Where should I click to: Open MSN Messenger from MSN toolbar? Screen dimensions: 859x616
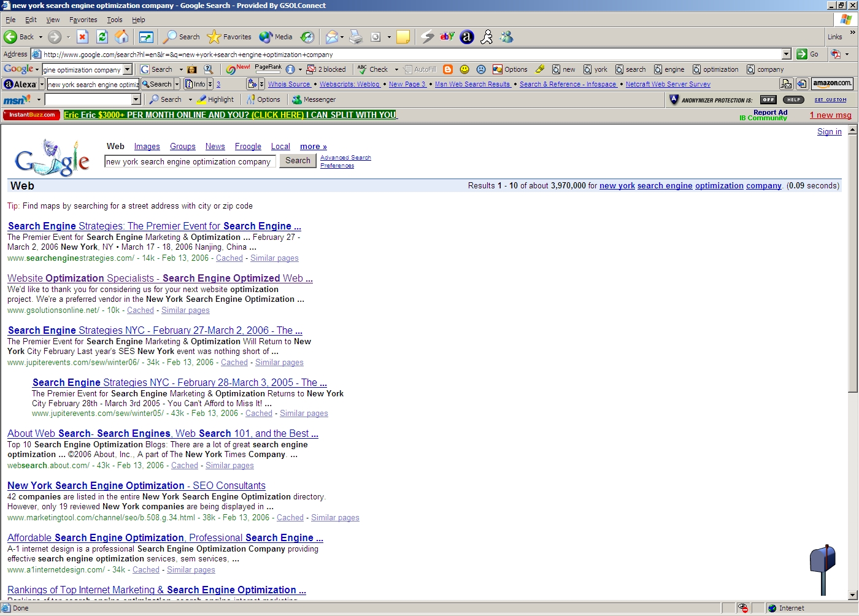click(314, 99)
